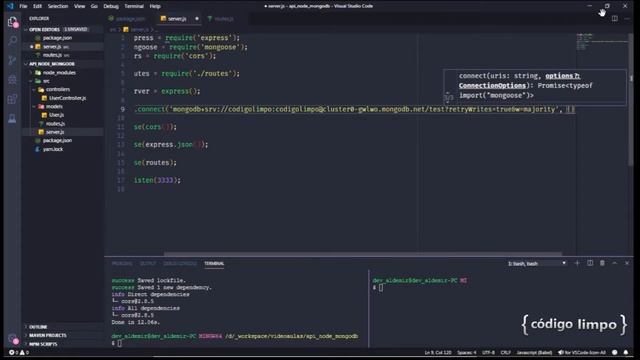Open the Debug view in the activity bar
The height and width of the screenshot is (360, 640).
13,79
